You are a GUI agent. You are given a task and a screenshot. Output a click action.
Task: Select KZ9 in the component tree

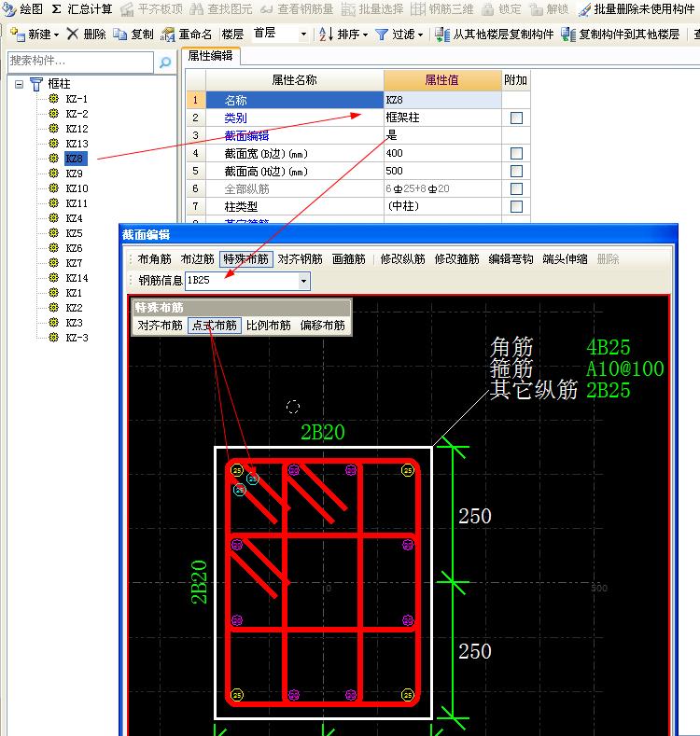[75, 174]
